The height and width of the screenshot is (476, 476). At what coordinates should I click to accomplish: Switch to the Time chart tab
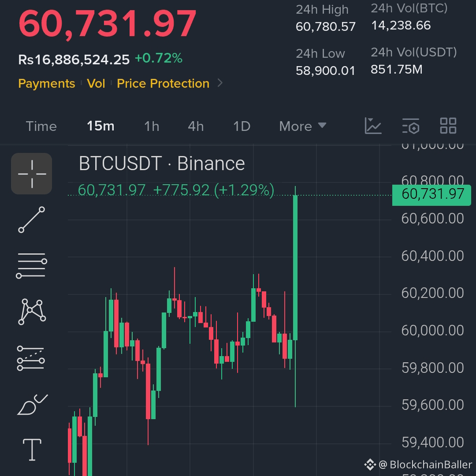tap(41, 126)
